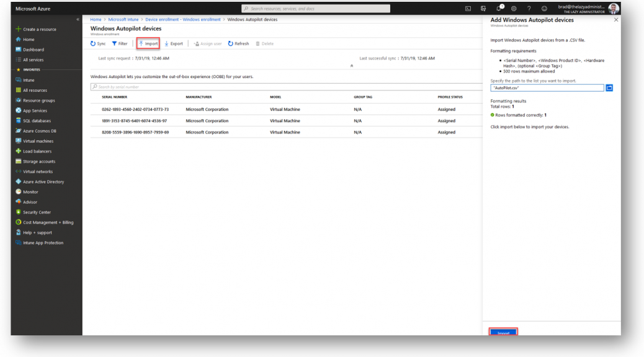Open the Filter toolbar option
The image size is (644, 357).
click(x=120, y=43)
